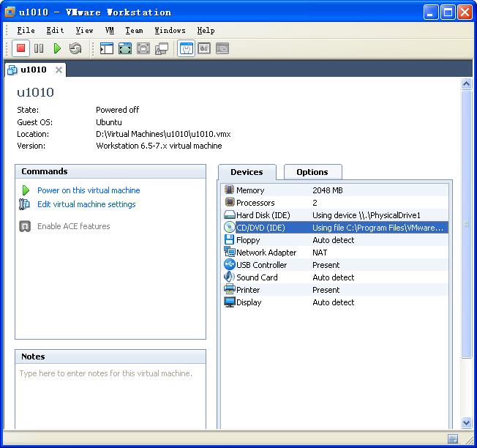Open the View menu
477x448 pixels.
click(84, 31)
